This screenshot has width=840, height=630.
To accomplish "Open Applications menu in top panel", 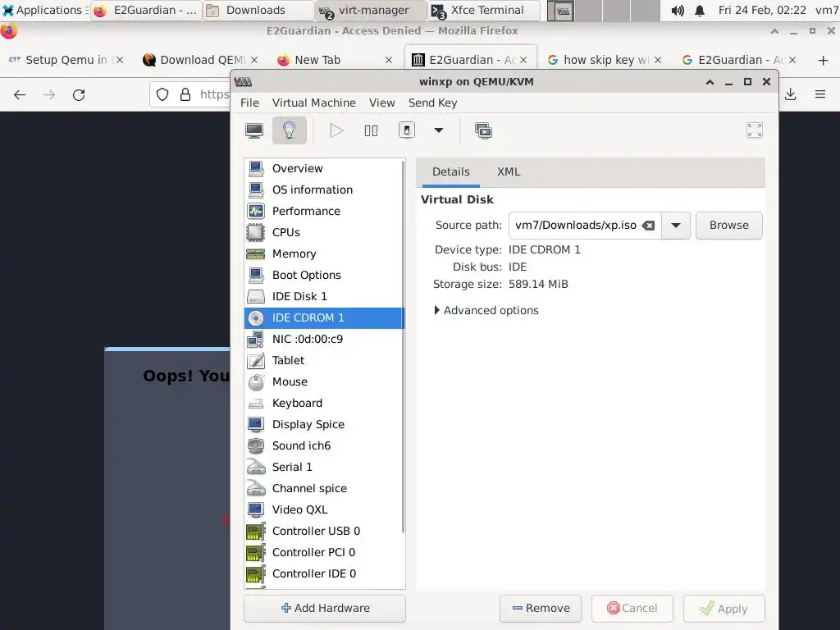I will [43, 10].
